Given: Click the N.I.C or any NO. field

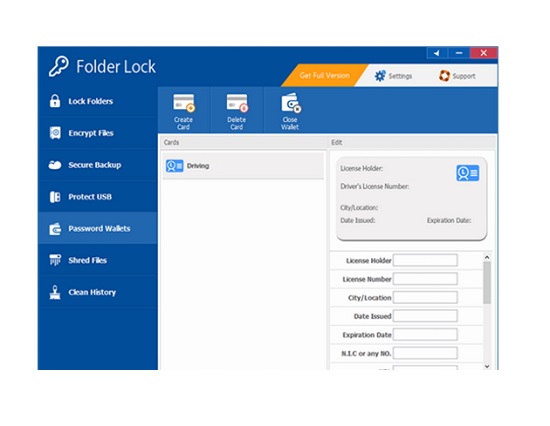Looking at the screenshot, I should click(425, 353).
